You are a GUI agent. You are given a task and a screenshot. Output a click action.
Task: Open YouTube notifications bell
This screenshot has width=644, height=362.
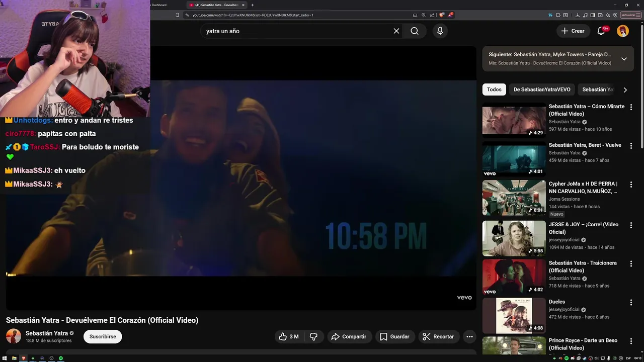(601, 31)
